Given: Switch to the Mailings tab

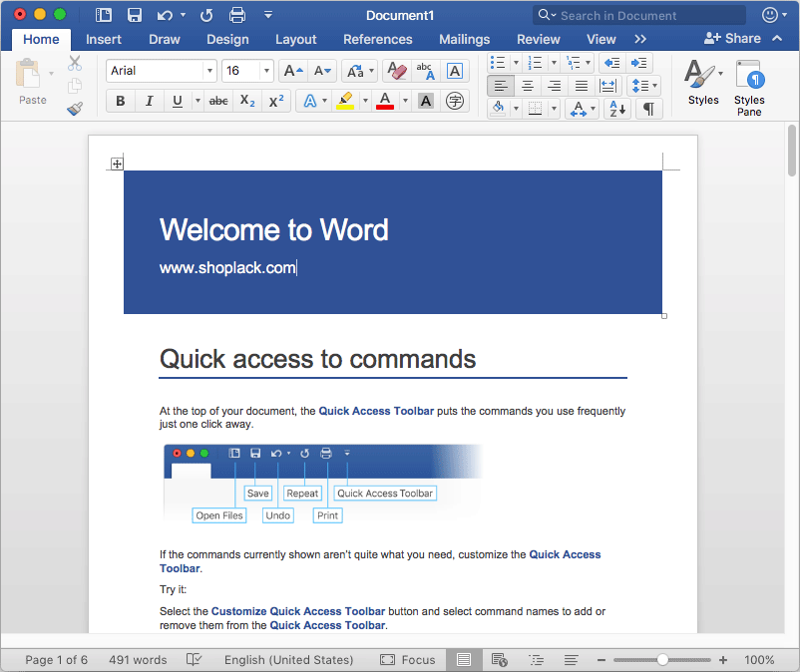Looking at the screenshot, I should pyautogui.click(x=464, y=39).
